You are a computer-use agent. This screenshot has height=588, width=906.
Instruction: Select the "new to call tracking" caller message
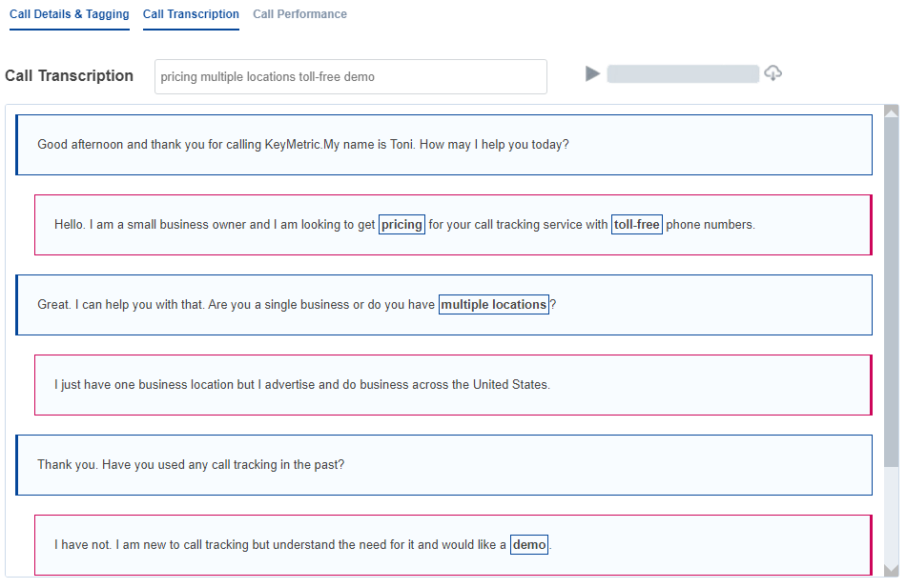pos(453,545)
